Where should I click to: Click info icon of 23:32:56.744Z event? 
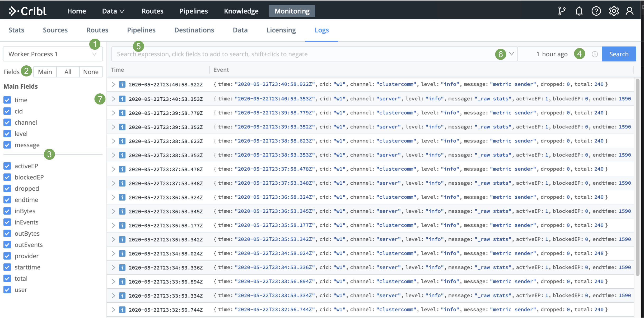coord(122,310)
